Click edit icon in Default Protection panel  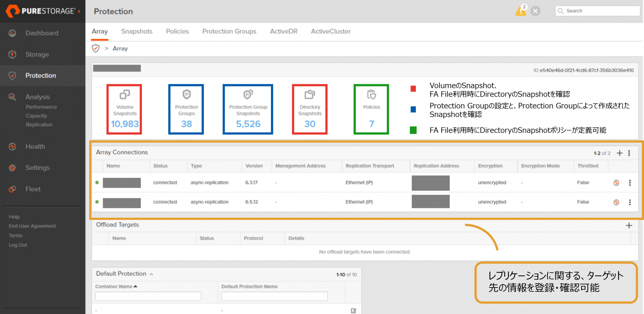click(x=354, y=311)
